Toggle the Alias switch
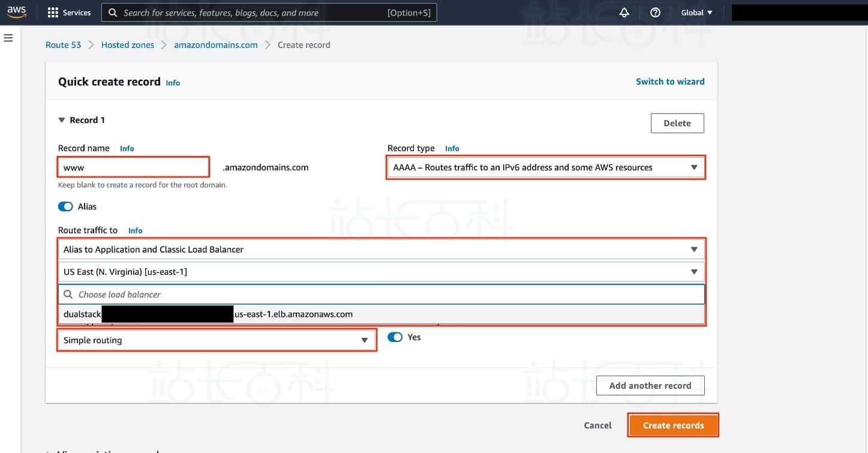 [x=65, y=206]
